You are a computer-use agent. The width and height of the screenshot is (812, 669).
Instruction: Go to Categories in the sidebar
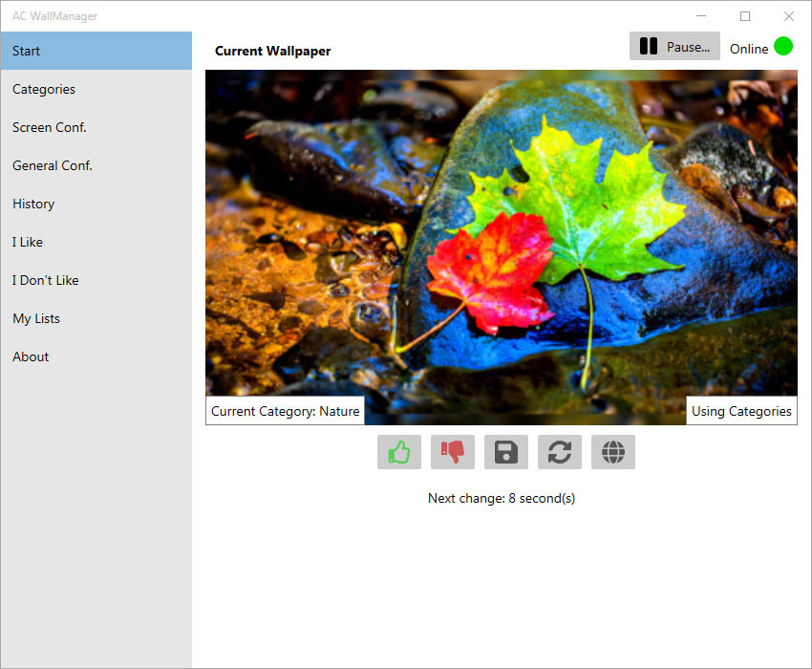point(96,89)
